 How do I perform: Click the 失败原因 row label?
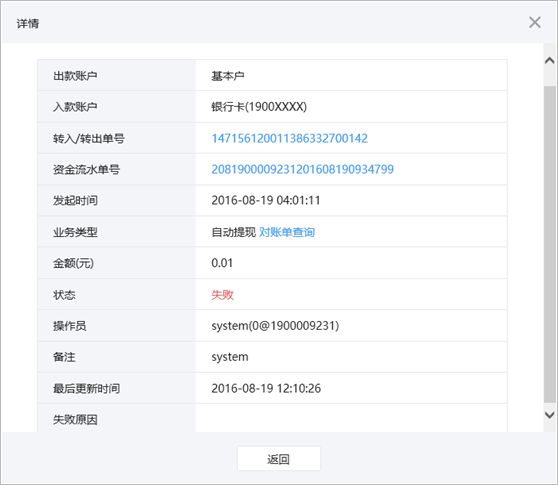tap(75, 420)
